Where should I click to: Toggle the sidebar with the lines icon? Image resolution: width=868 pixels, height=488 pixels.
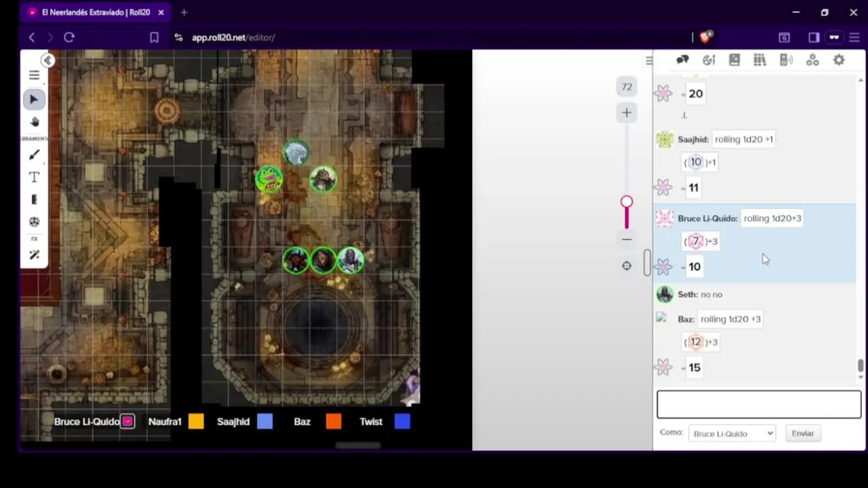coord(649,61)
